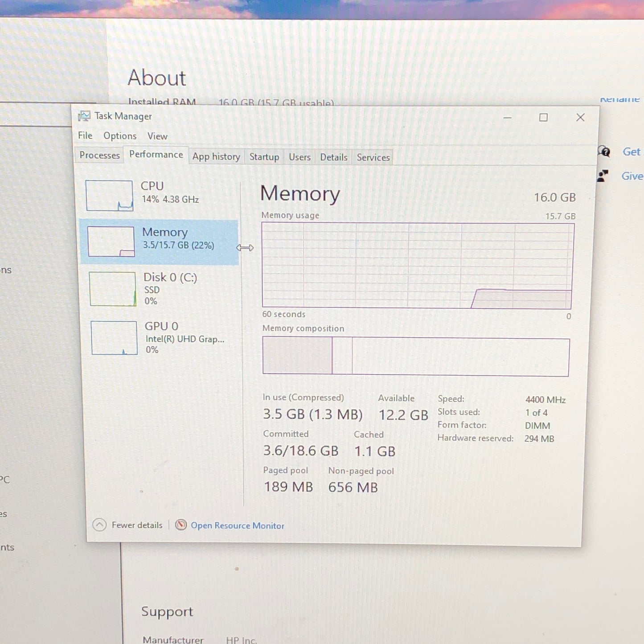
Task: Click the 16.0 GB total memory value
Action: pos(555,197)
